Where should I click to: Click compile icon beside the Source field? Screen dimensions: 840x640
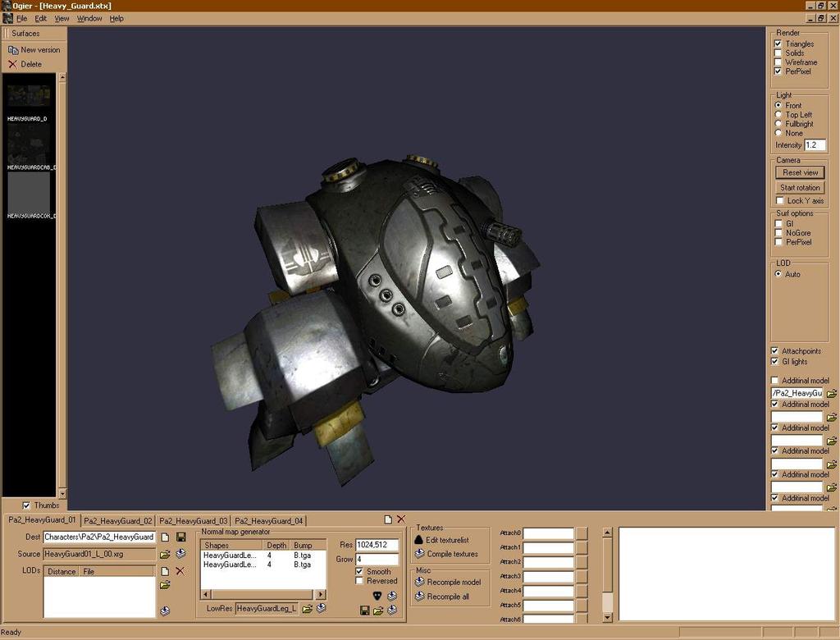tap(181, 554)
